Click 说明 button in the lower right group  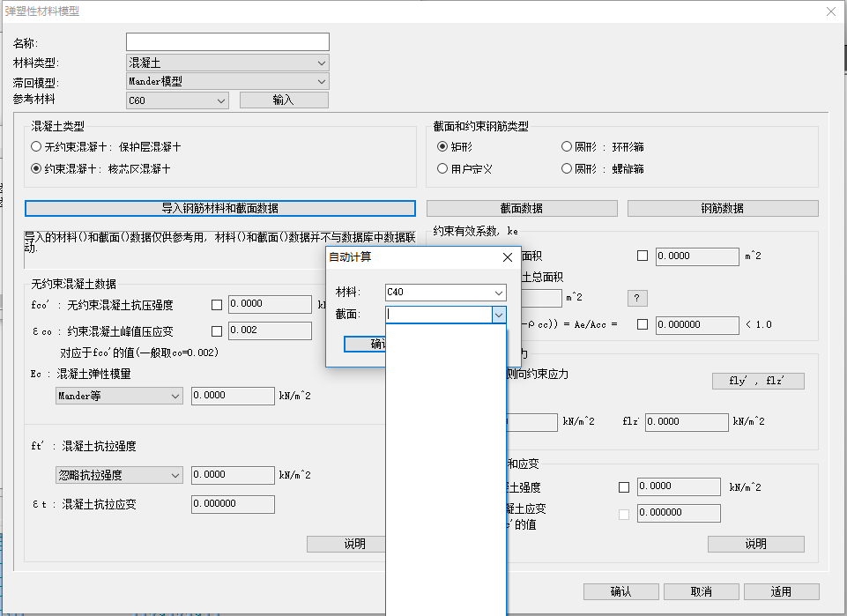756,545
